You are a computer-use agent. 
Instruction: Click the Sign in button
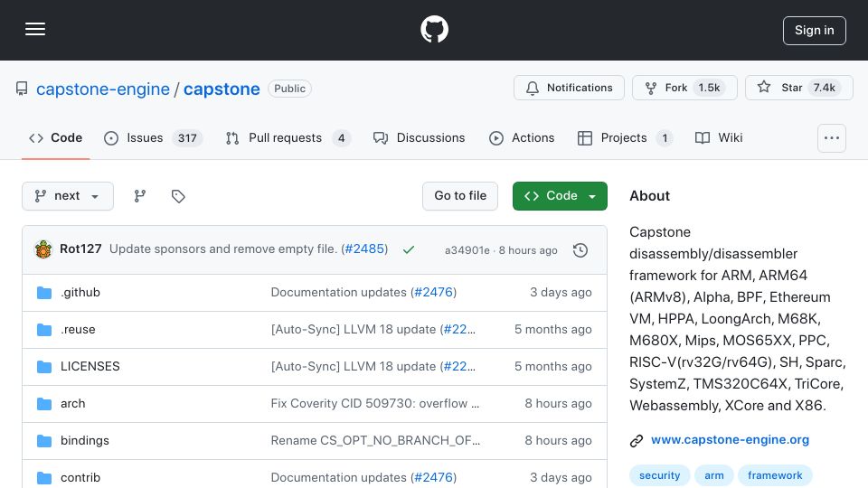[815, 31]
